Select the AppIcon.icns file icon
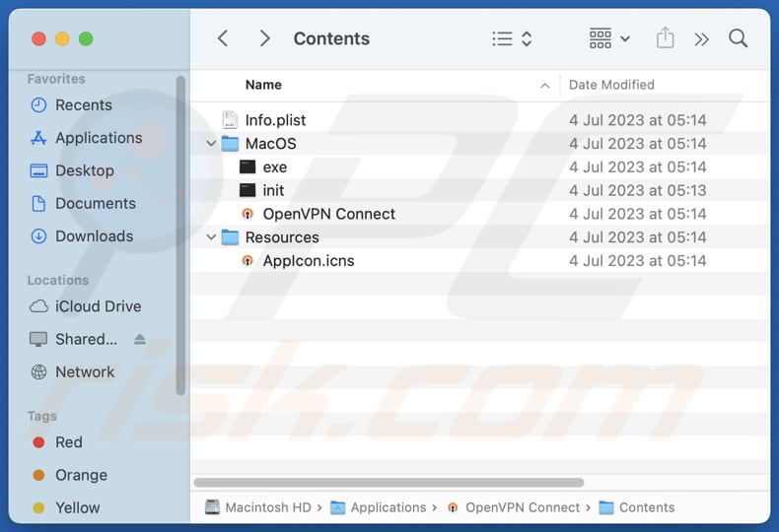 (248, 260)
